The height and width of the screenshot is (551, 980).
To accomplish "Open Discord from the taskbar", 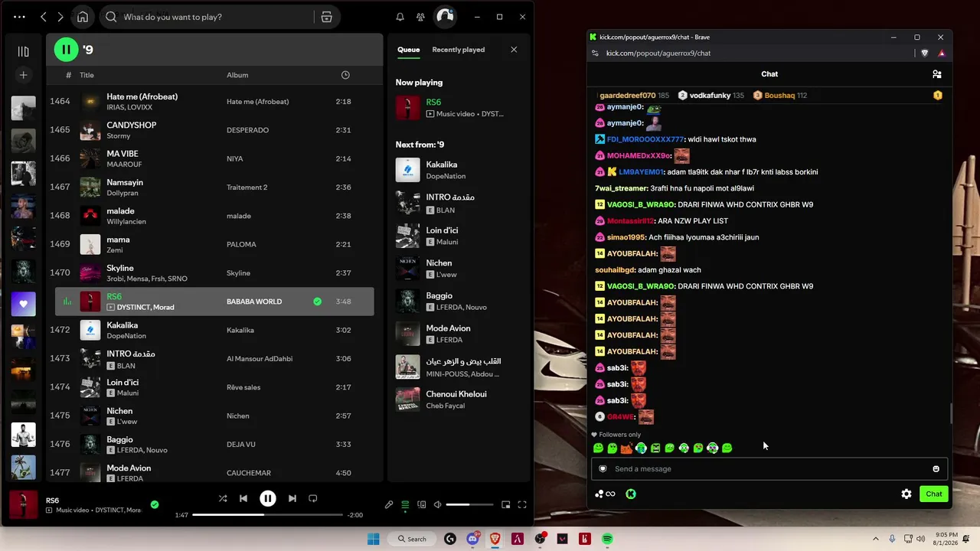I will coord(472,539).
